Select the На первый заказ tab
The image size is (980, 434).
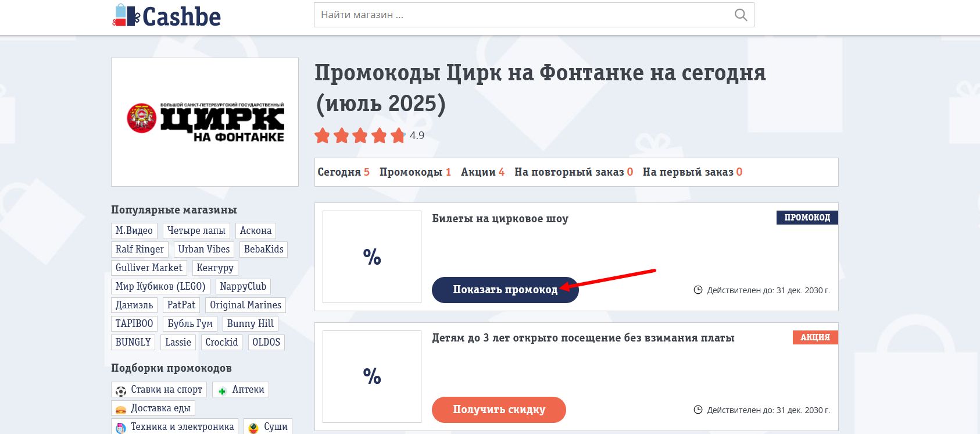tap(692, 172)
